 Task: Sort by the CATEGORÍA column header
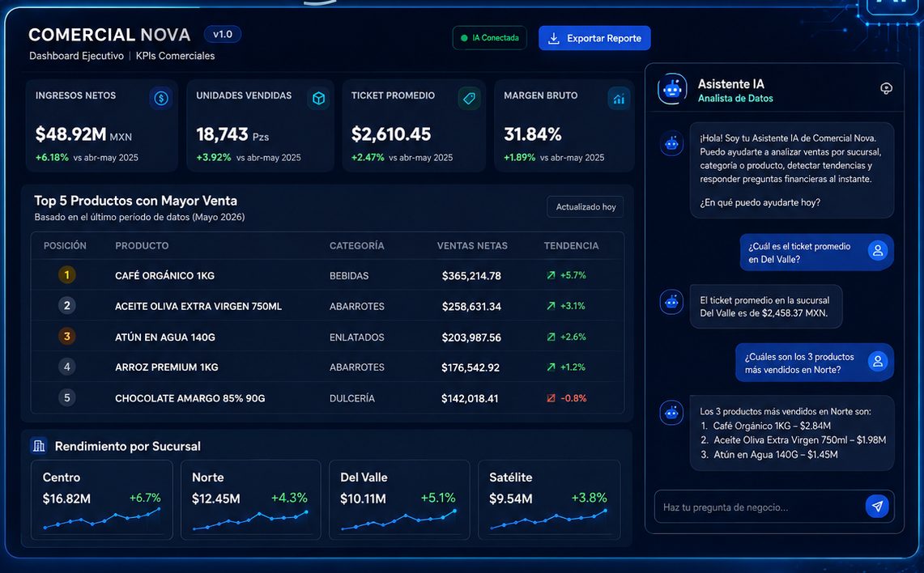click(x=356, y=245)
